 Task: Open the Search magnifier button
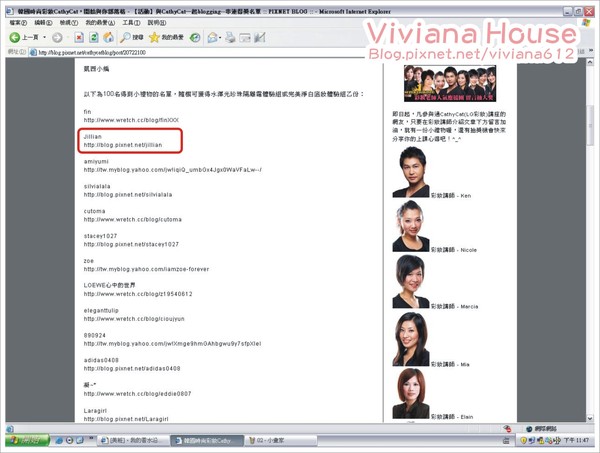pyautogui.click(x=131, y=37)
